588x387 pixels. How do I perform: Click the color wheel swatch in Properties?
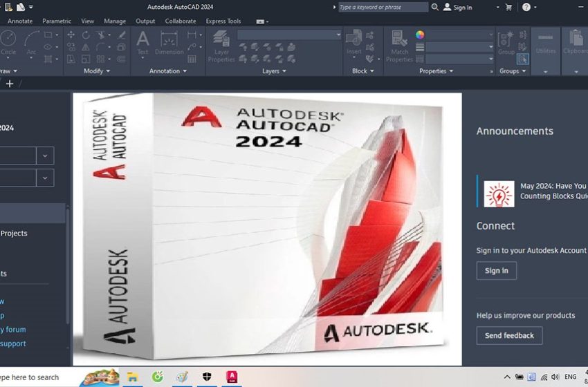point(420,35)
